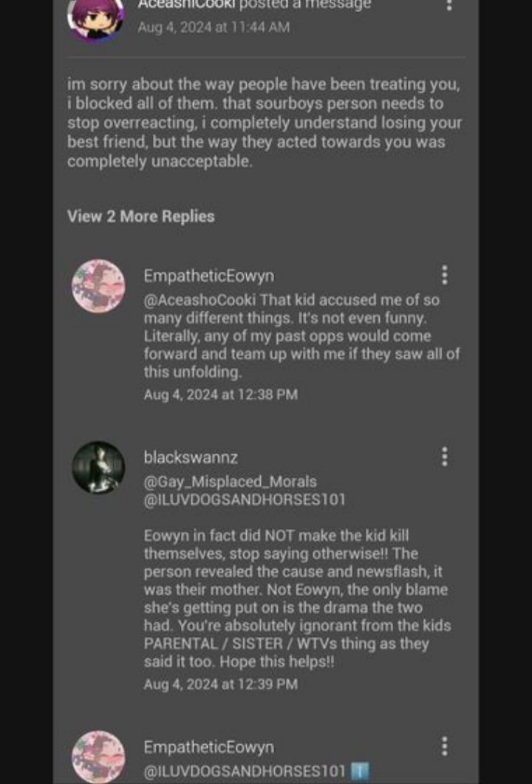Open three-dot menu on EmpatheticEowyn's bottom reply

[444, 746]
